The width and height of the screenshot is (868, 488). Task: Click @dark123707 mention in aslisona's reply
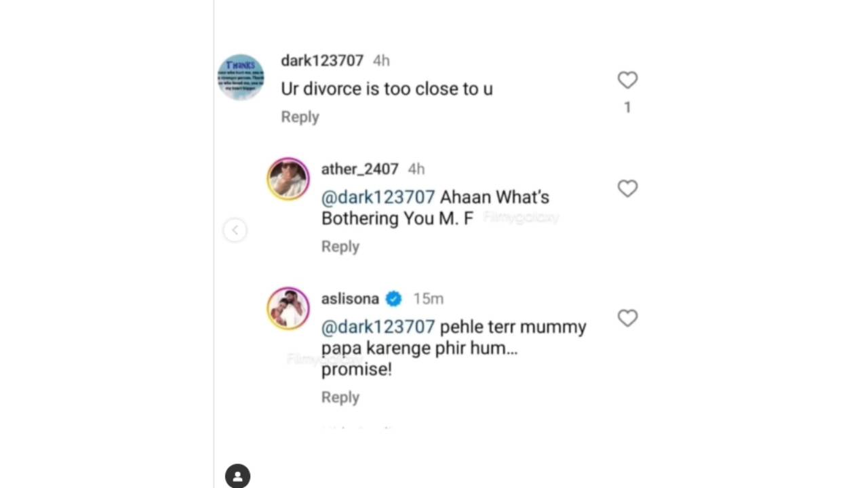point(378,327)
